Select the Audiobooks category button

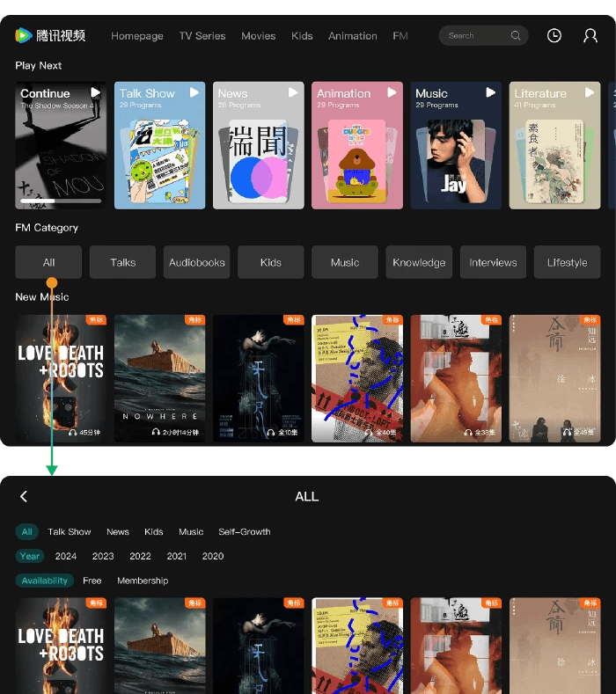[x=196, y=262]
